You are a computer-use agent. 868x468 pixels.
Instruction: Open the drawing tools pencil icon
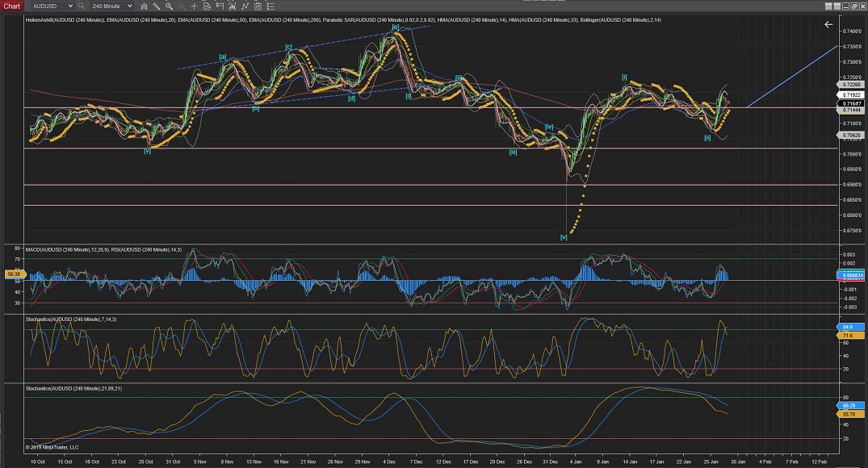point(157,6)
